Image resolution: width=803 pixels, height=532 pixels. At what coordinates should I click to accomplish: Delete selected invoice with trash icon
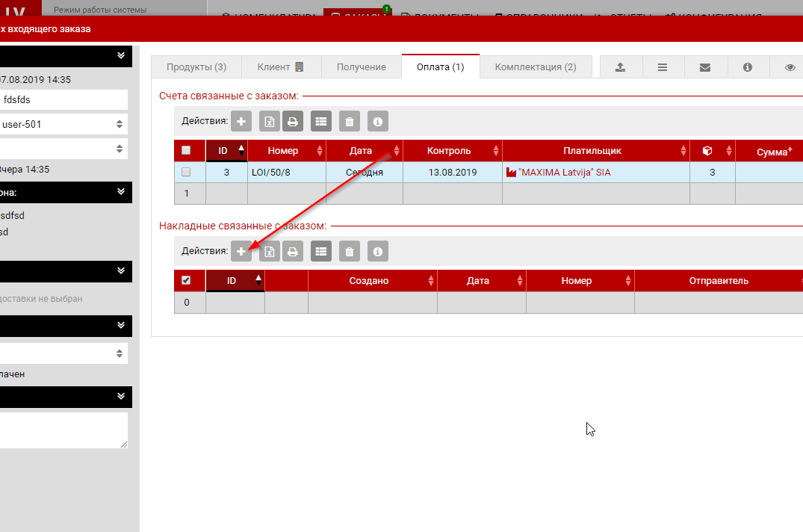click(350, 121)
